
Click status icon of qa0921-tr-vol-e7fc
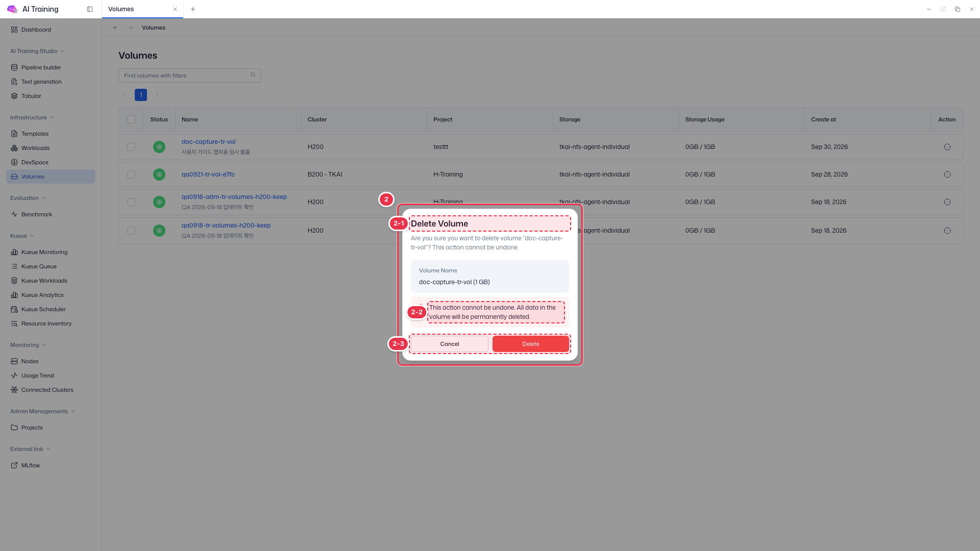coord(159,174)
